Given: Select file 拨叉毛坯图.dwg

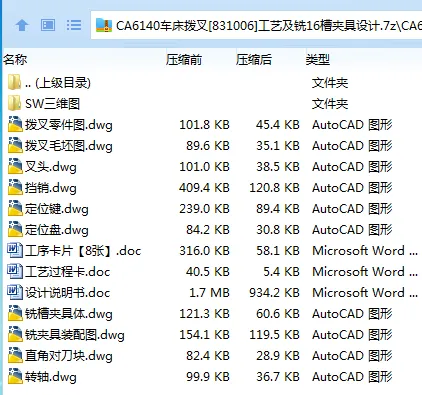Looking at the screenshot, I should 69,146.
